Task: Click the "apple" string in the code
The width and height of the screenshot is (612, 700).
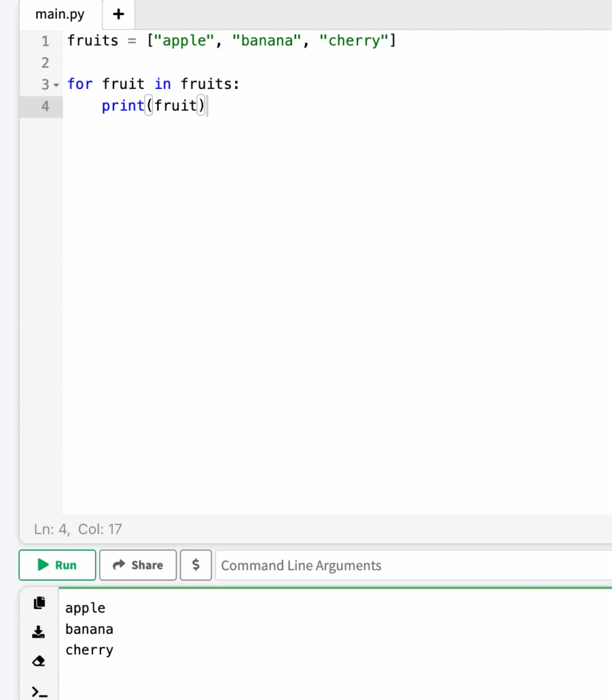Action: pos(184,42)
